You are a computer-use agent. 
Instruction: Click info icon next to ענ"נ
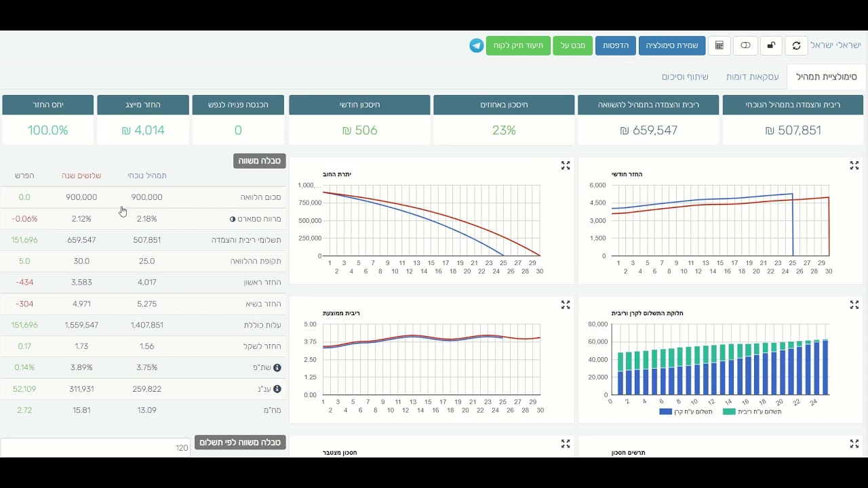pos(277,389)
